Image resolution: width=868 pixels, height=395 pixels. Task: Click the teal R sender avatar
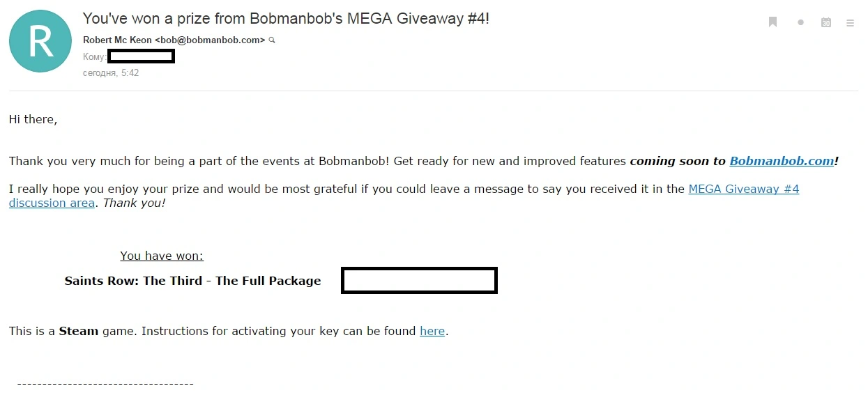[40, 41]
